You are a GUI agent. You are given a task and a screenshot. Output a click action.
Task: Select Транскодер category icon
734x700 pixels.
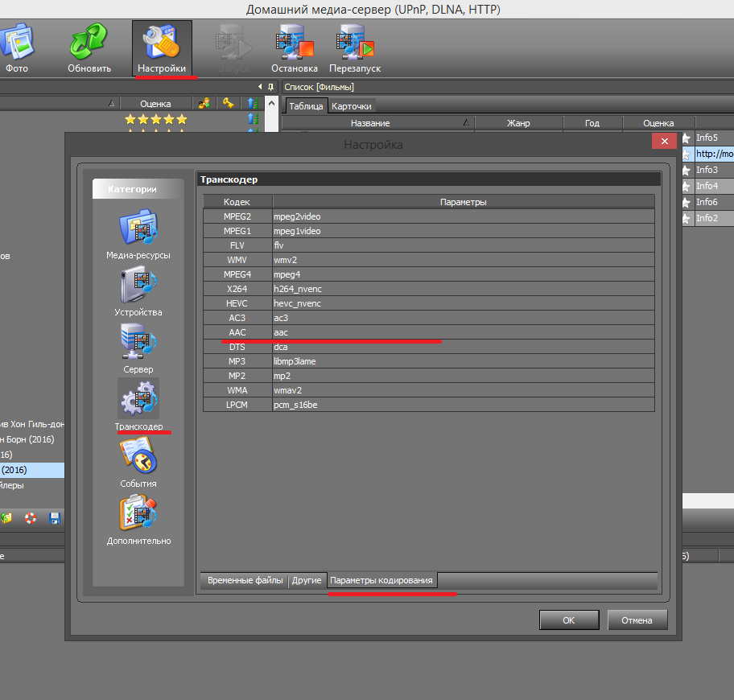pyautogui.click(x=138, y=400)
